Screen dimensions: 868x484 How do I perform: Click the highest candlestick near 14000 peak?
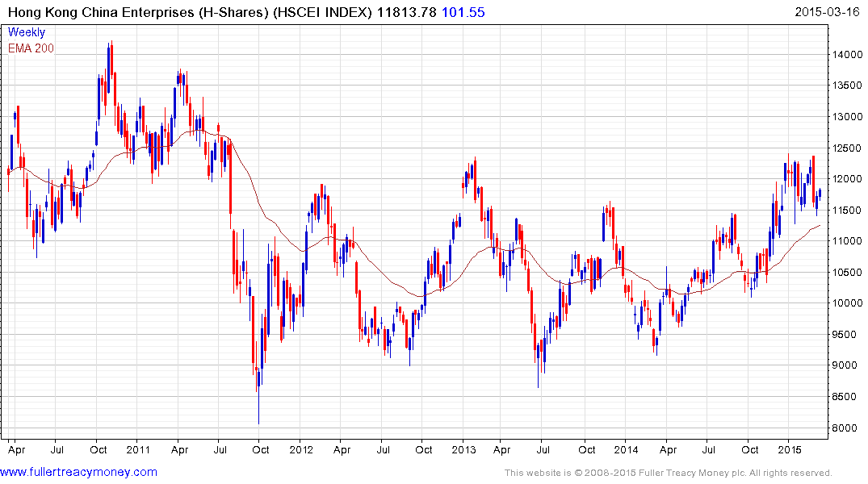pyautogui.click(x=111, y=60)
